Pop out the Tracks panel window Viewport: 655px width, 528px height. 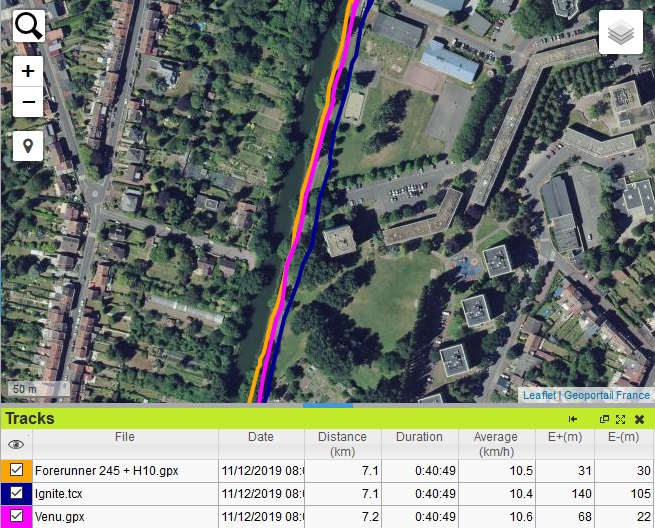(605, 419)
